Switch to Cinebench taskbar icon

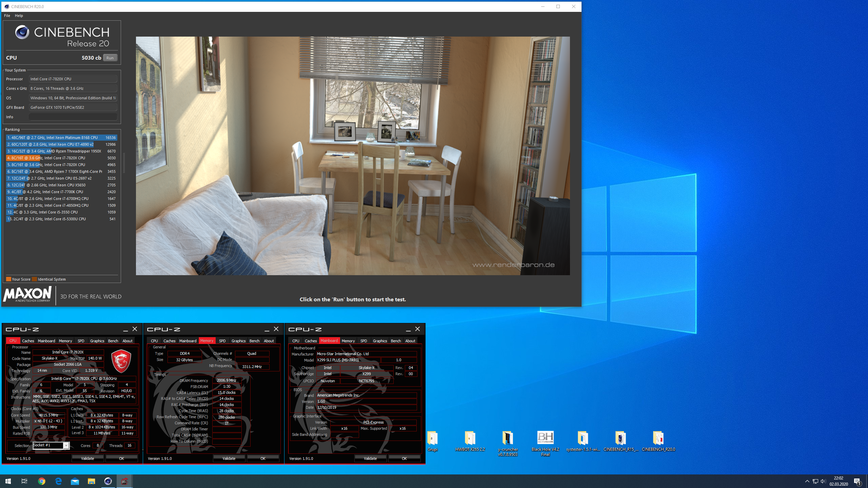(108, 481)
